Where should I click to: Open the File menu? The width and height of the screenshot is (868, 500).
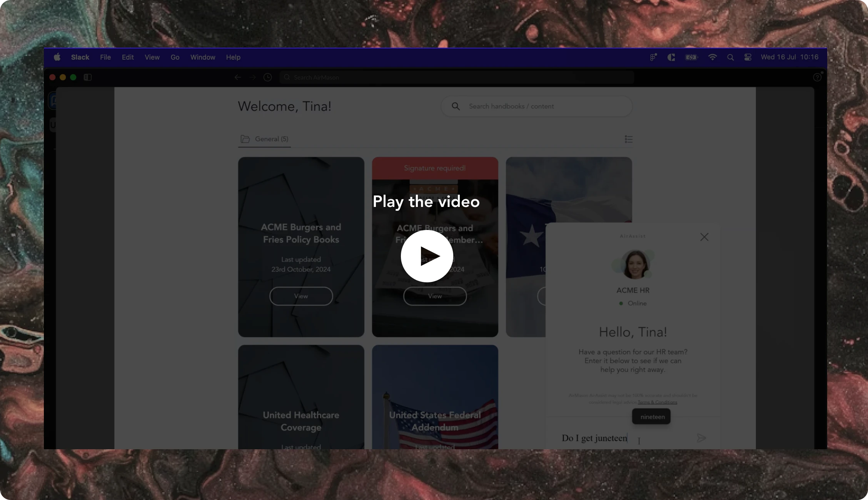[105, 57]
